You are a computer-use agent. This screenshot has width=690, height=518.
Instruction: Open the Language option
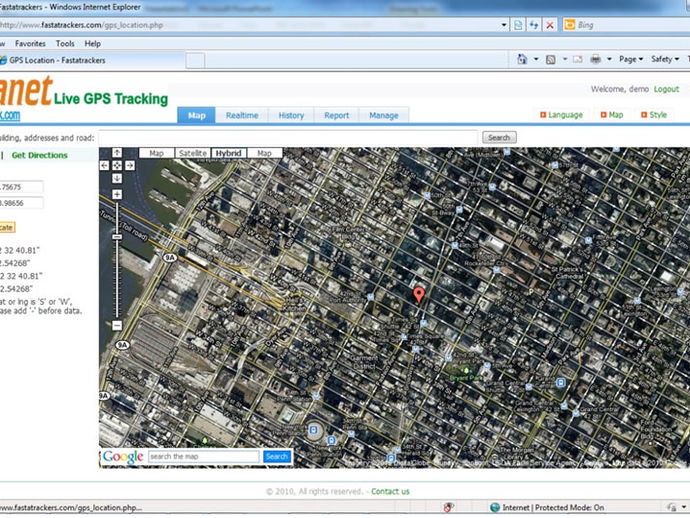point(561,115)
